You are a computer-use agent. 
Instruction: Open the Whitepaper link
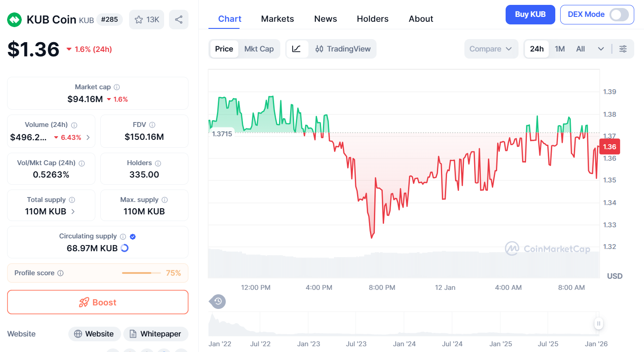pos(155,334)
